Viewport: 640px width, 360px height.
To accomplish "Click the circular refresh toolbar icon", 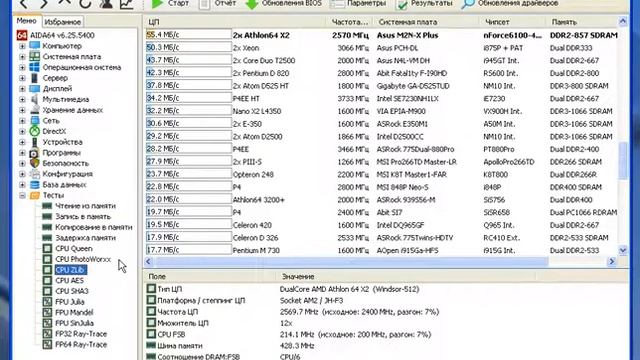I will [85, 3].
